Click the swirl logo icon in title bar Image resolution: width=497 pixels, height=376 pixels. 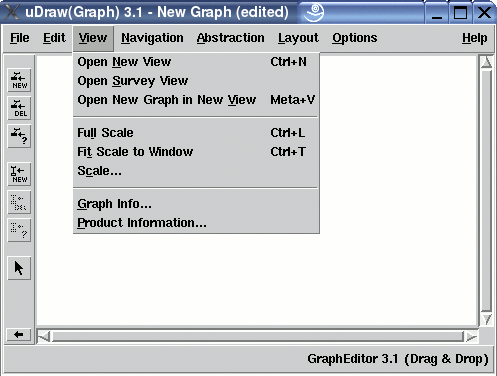(314, 12)
